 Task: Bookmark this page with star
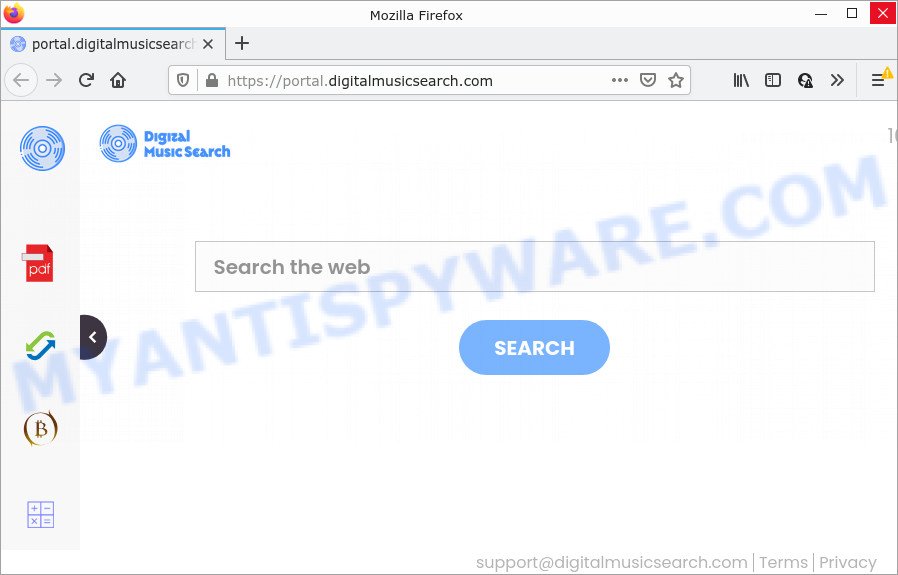[676, 80]
